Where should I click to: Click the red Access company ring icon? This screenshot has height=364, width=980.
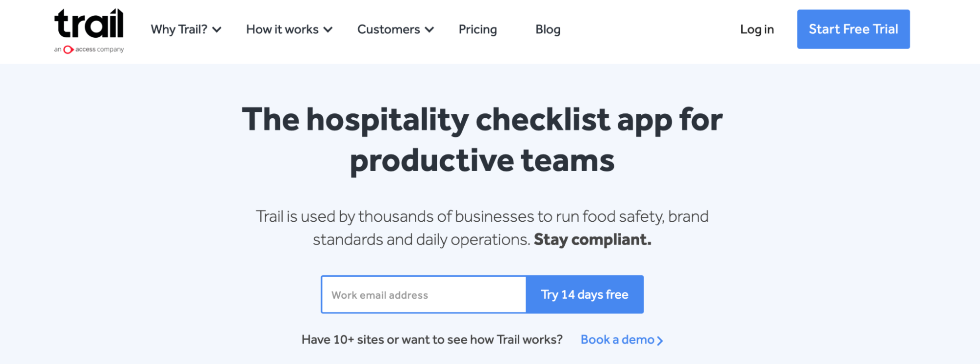(x=68, y=50)
